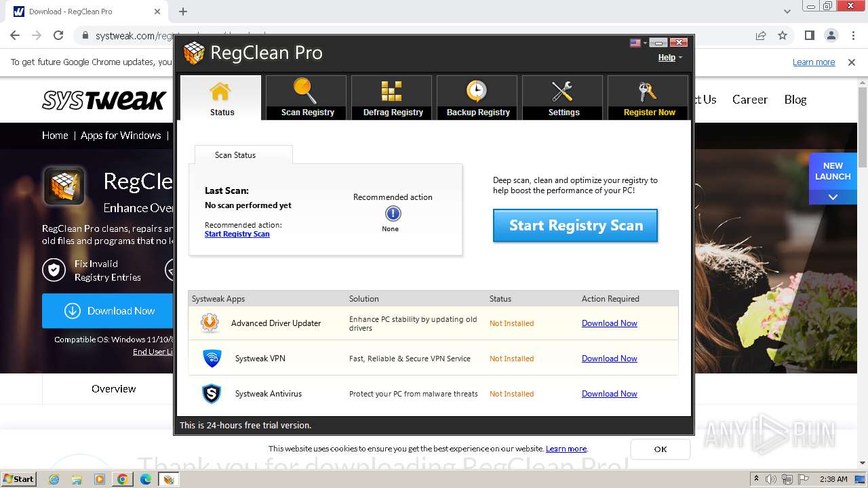The height and width of the screenshot is (488, 868).
Task: Click the Chrome forward arrow
Action: (x=37, y=35)
